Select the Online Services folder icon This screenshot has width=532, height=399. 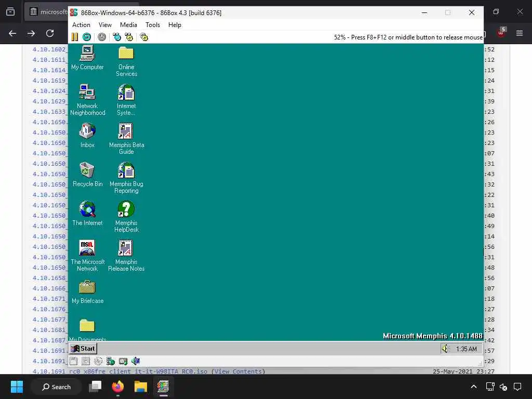click(126, 61)
